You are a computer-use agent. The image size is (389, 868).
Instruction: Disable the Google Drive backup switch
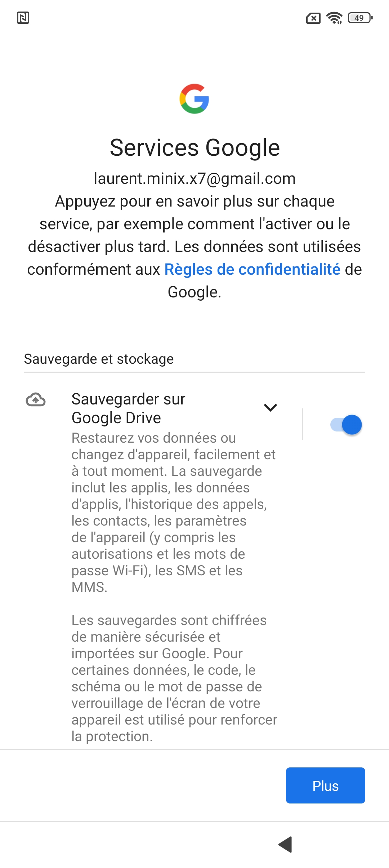tap(346, 425)
